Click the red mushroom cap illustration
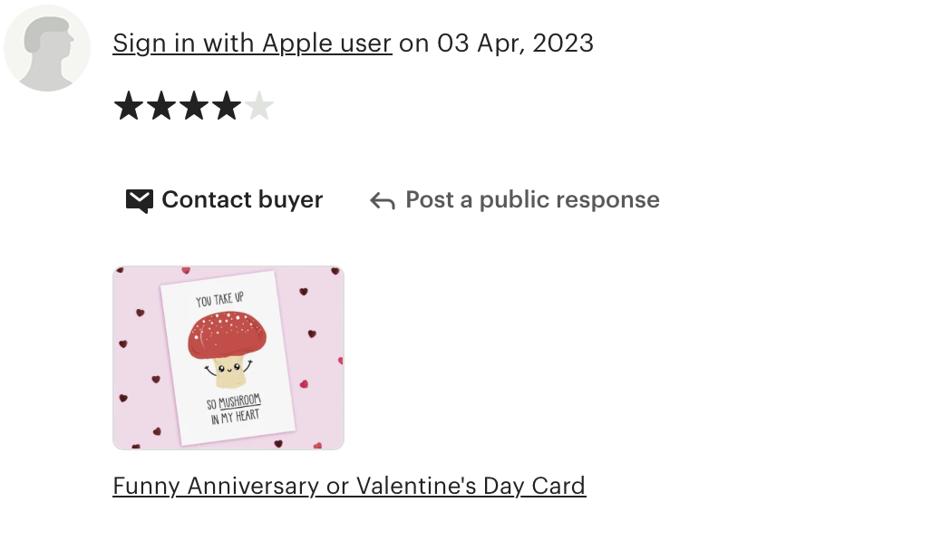 click(227, 335)
